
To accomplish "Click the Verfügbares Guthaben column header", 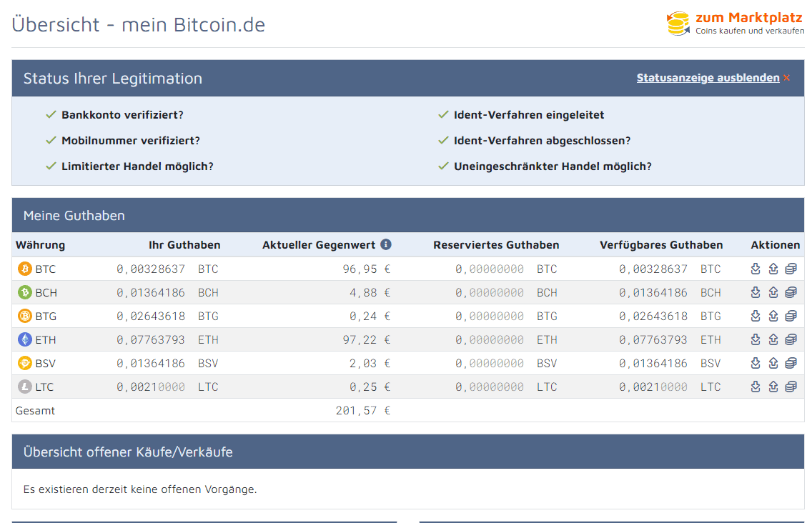I will (x=661, y=245).
